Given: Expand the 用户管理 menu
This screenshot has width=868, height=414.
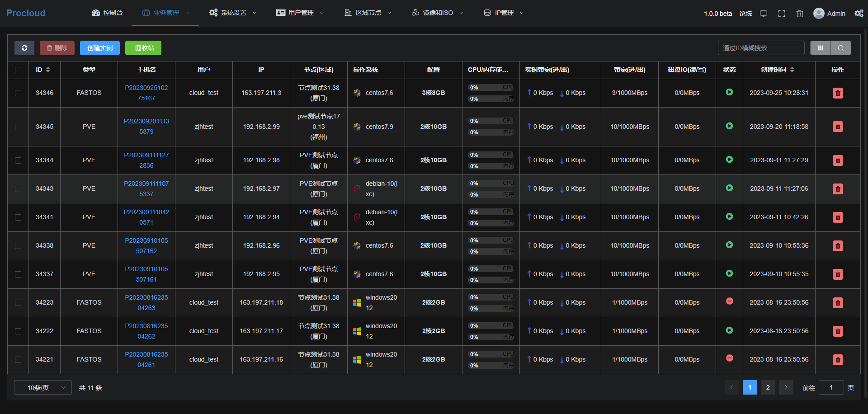Looking at the screenshot, I should (x=300, y=13).
